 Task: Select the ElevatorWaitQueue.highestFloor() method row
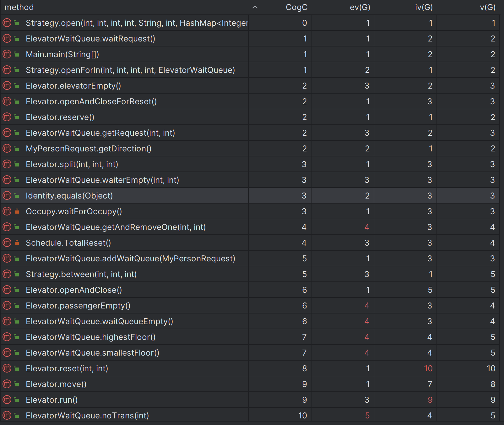[90, 337]
